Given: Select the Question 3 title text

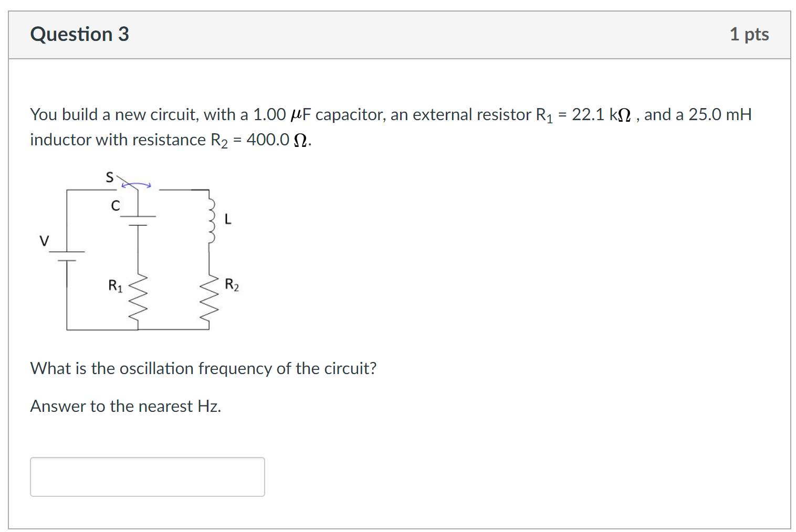Looking at the screenshot, I should (79, 34).
